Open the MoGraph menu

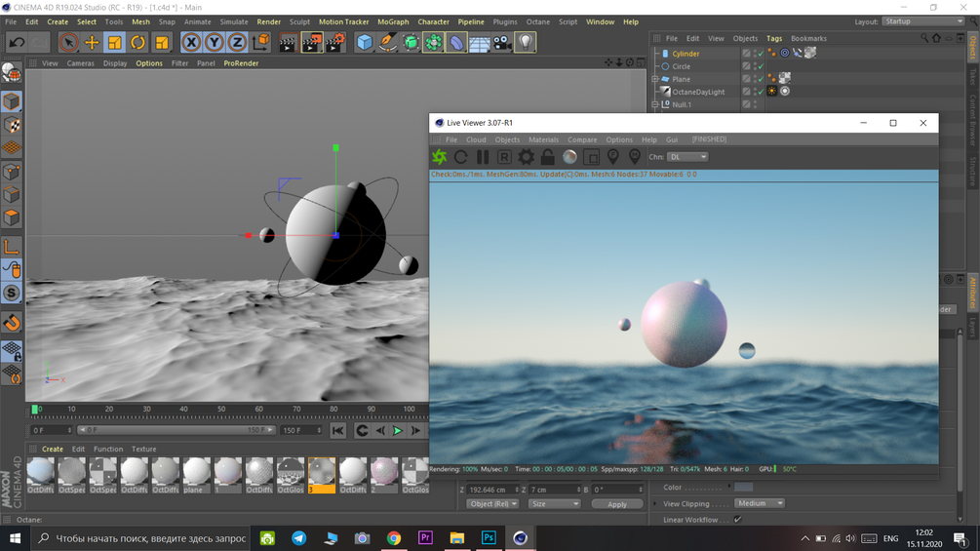click(393, 21)
